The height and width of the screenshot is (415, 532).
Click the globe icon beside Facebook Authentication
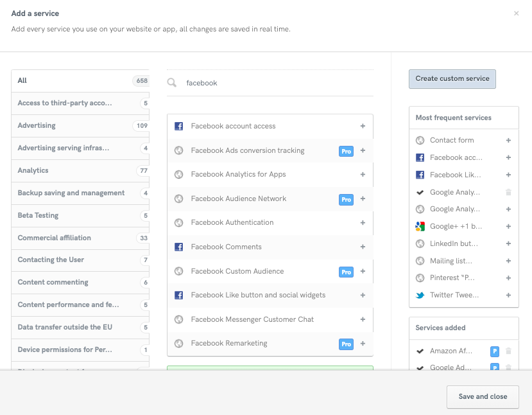pyautogui.click(x=178, y=223)
